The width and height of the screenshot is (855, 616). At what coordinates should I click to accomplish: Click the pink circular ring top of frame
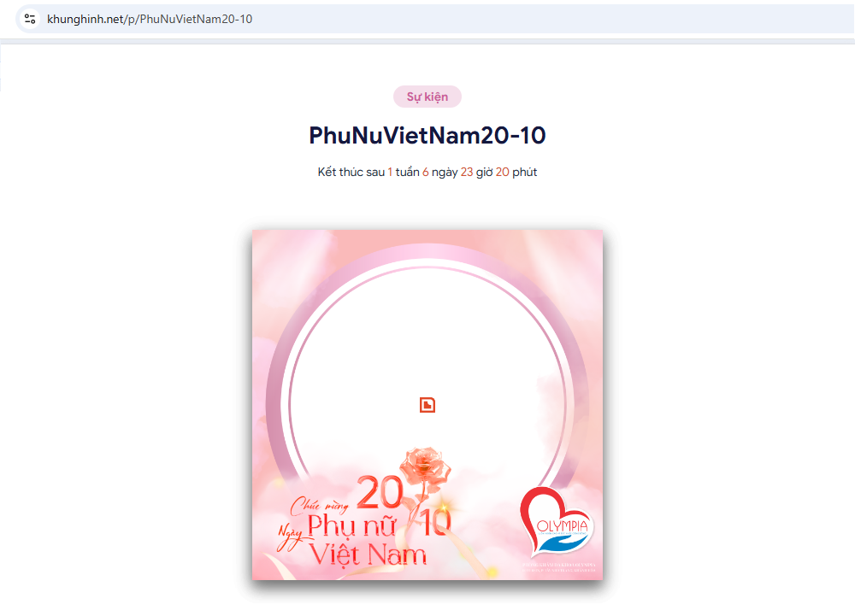(x=427, y=253)
